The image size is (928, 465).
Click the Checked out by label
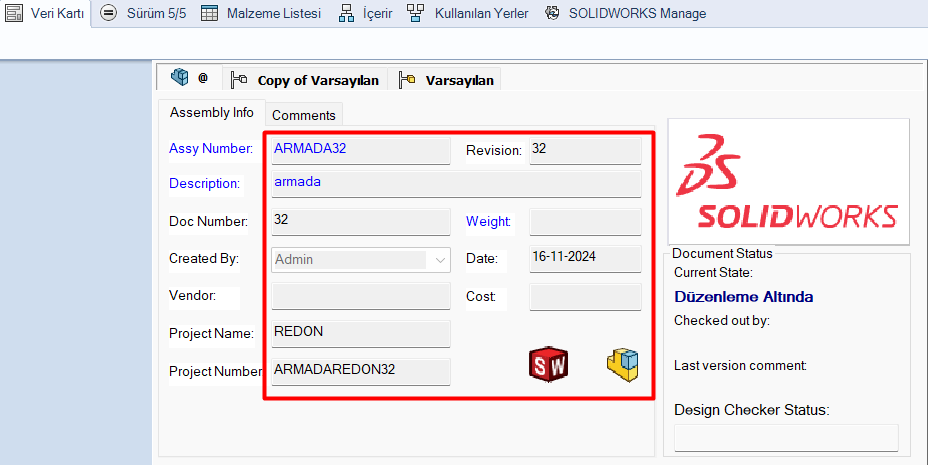721,321
